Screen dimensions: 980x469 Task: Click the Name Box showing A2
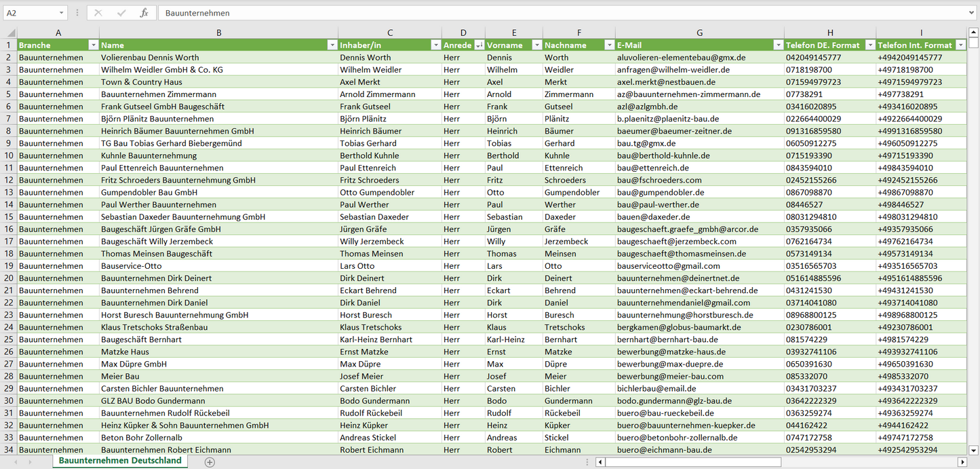tap(31, 13)
